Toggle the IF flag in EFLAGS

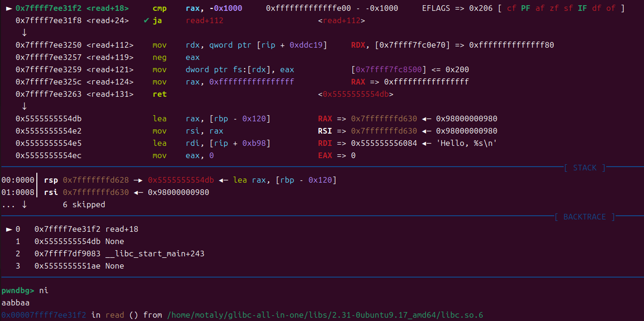tap(582, 8)
